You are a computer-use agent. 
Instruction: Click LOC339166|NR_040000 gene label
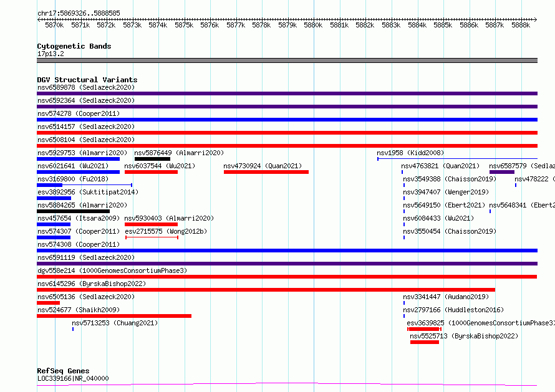(x=73, y=378)
